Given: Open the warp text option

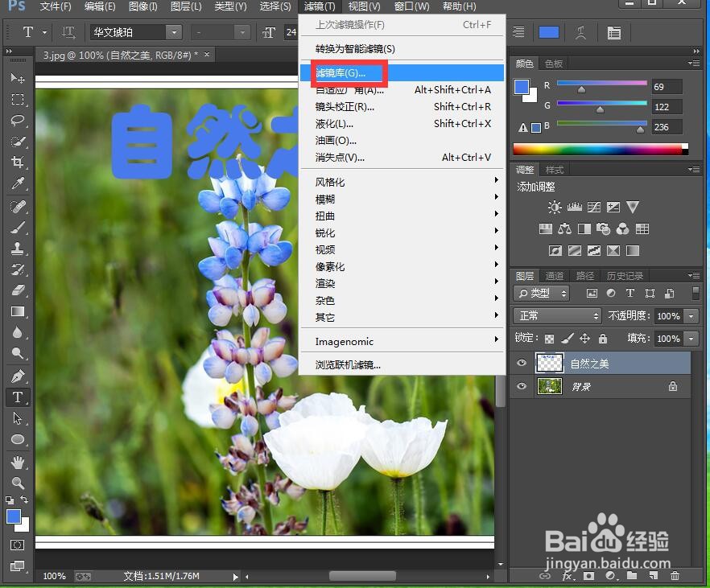Looking at the screenshot, I should click(x=581, y=32).
